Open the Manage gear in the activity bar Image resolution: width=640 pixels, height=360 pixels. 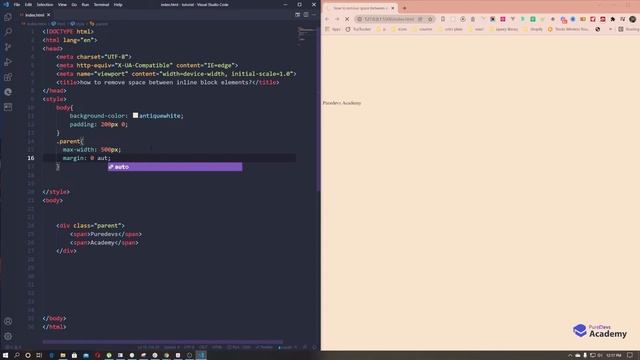click(x=8, y=336)
